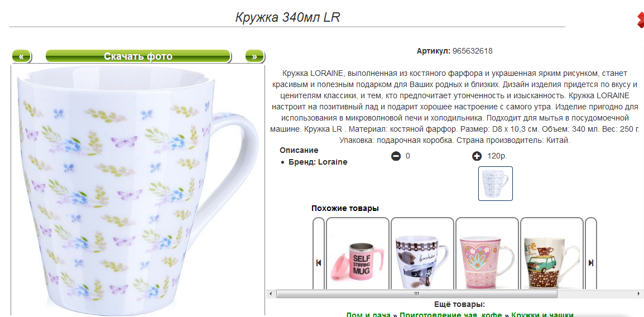Click the plus icon to increase quantity

[x=477, y=156]
